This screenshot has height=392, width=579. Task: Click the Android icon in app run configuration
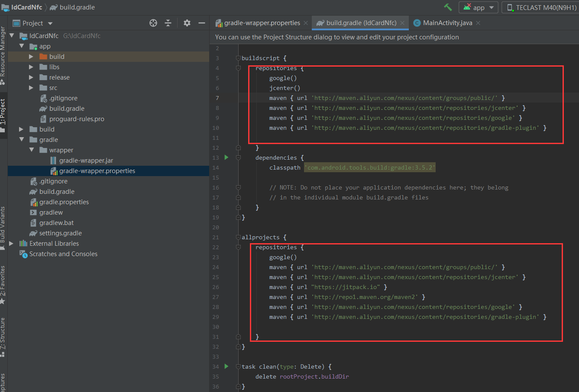[467, 7]
